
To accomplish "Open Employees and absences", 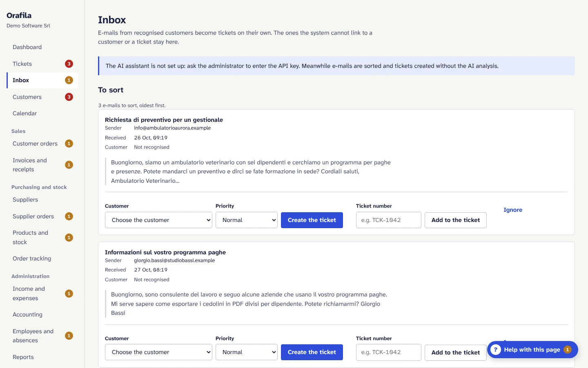I will pos(42,336).
